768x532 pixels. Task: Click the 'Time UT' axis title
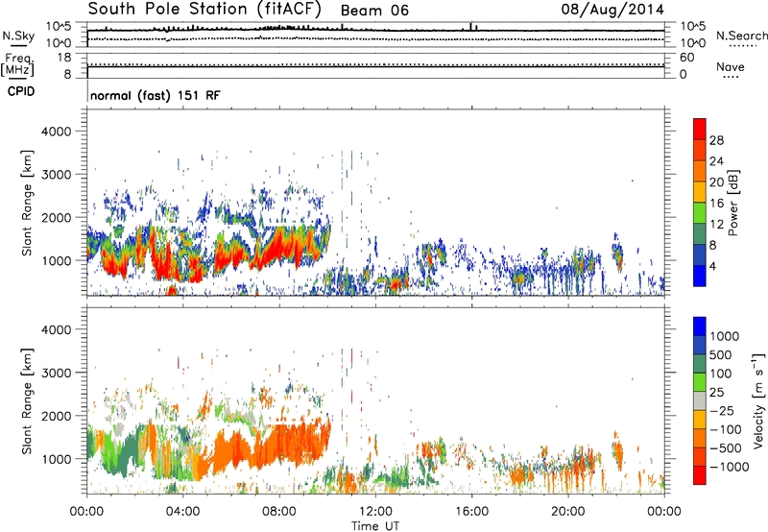(x=375, y=526)
